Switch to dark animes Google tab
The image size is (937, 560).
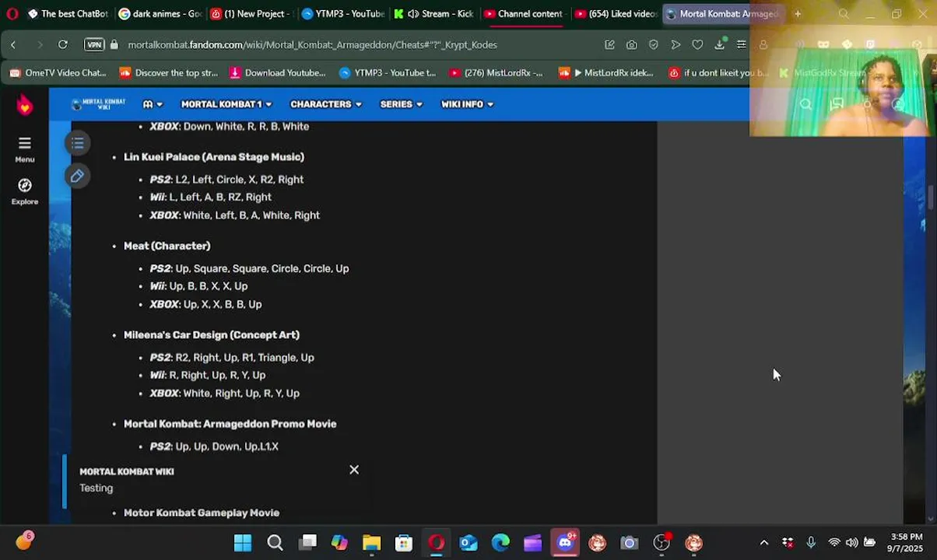click(160, 14)
